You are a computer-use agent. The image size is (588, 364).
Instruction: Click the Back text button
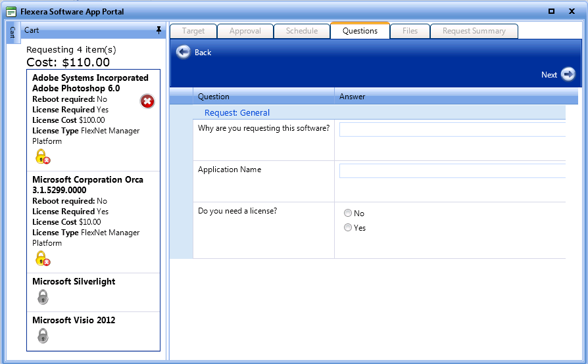click(x=203, y=53)
